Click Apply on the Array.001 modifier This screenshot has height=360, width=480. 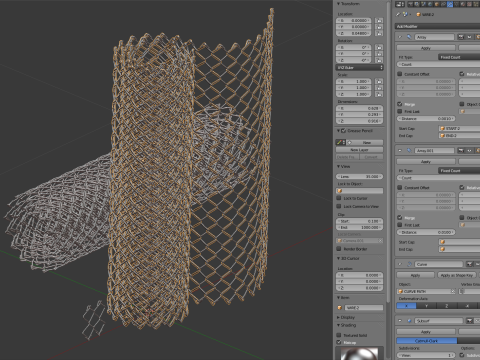tap(426, 162)
